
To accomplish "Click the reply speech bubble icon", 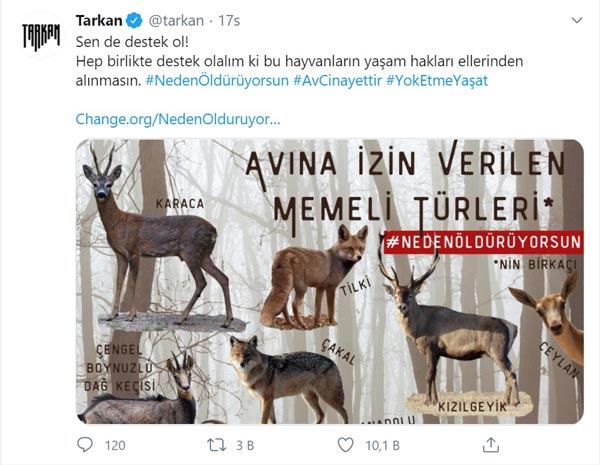I will click(85, 445).
